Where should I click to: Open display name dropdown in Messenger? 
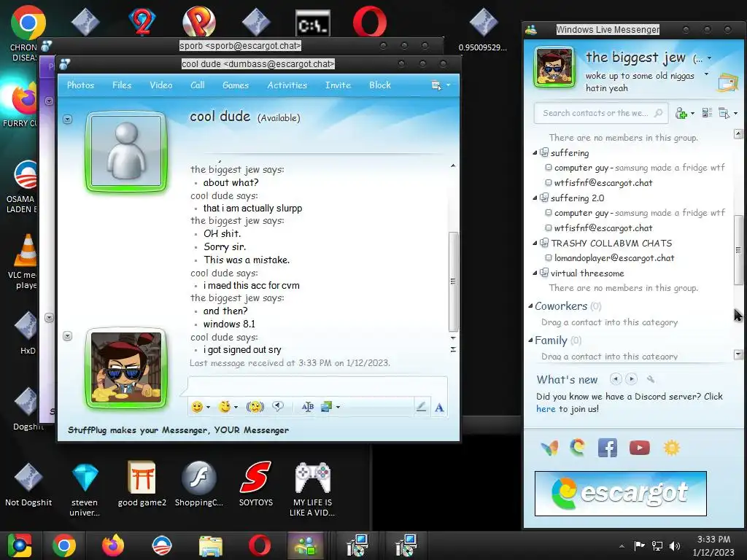709,58
